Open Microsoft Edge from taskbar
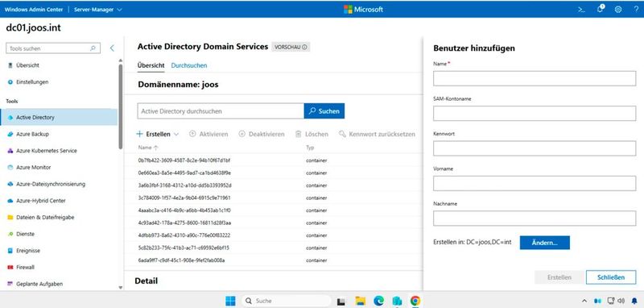 point(378,301)
